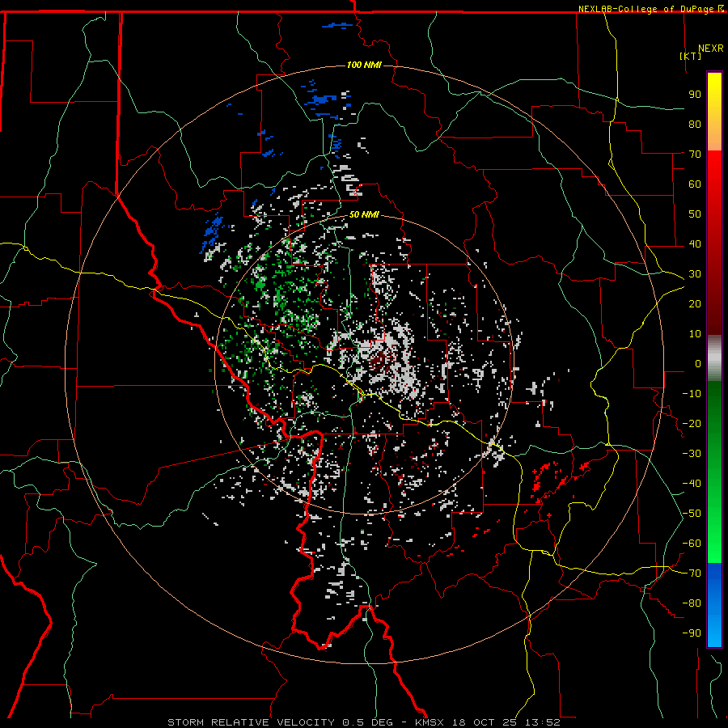Click legend value -70

(x=692, y=574)
